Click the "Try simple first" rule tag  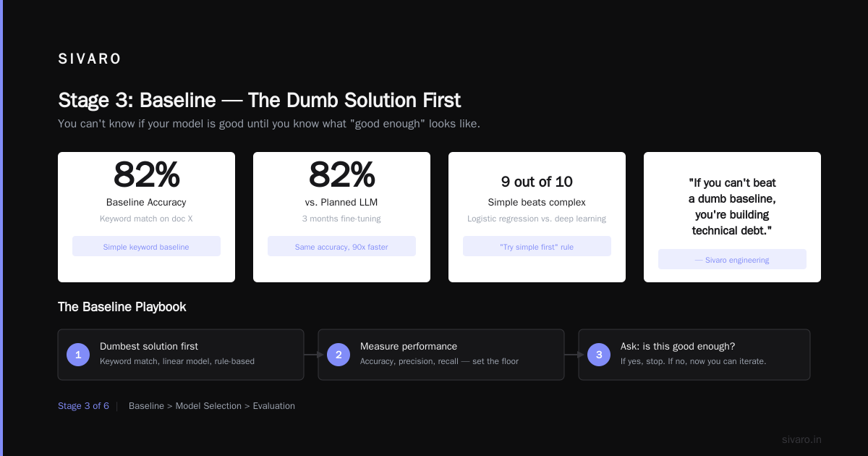[537, 246]
